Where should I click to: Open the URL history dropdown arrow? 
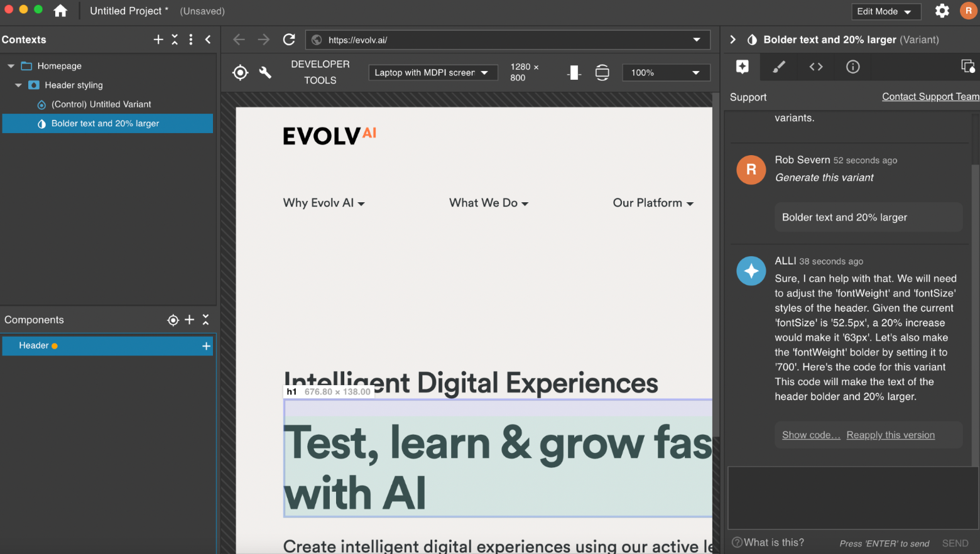pos(697,40)
